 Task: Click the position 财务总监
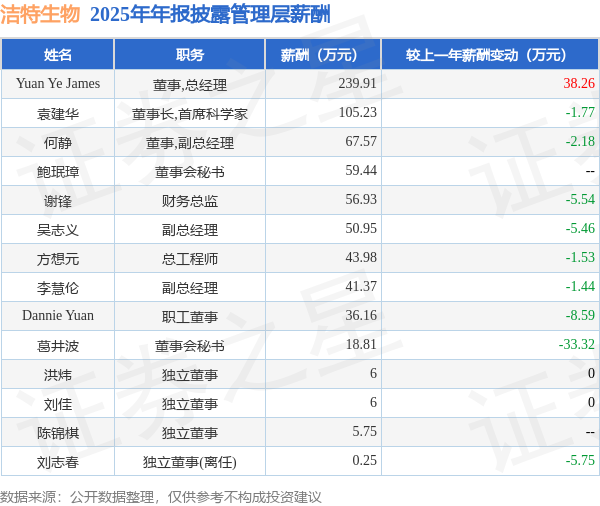190,201
